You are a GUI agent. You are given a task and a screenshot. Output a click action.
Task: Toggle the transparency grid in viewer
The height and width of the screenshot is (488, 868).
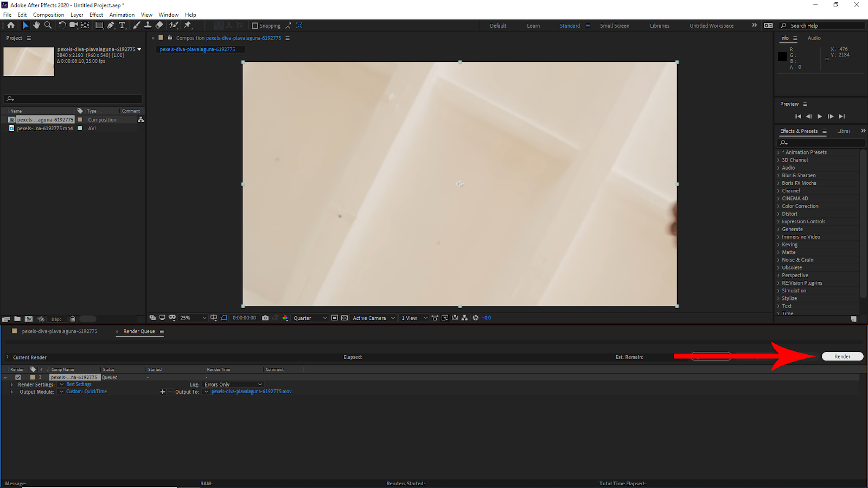click(344, 318)
